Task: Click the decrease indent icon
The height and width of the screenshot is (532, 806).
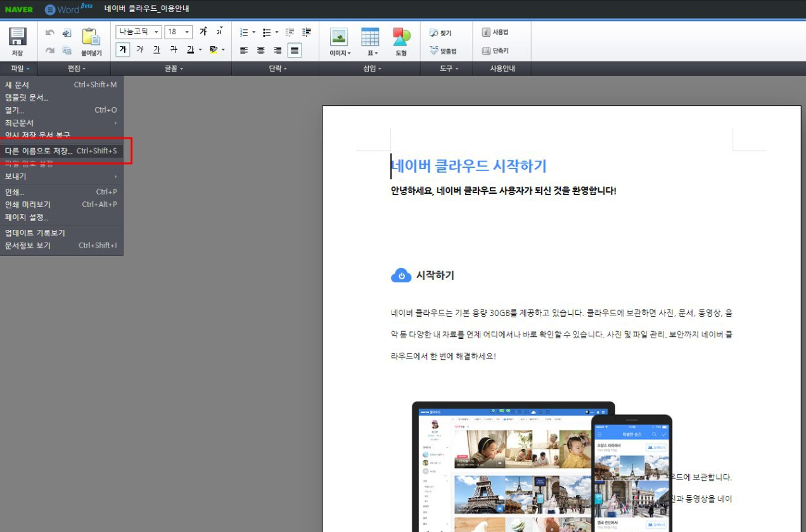Action: coord(290,32)
